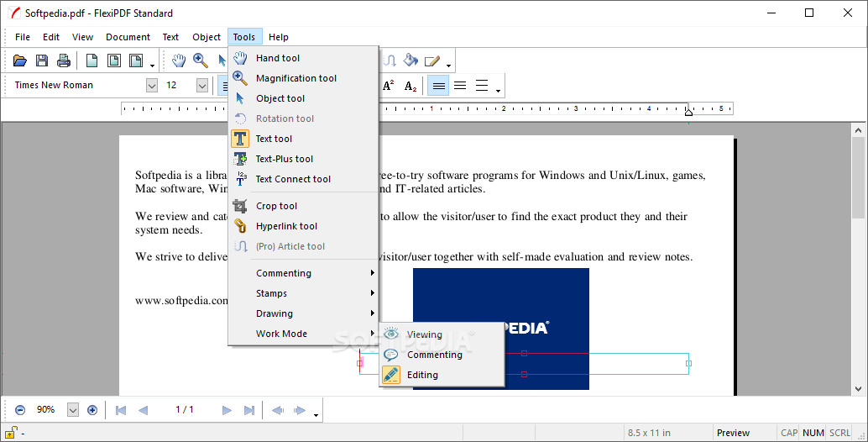
Task: Click the plain blank page toolbar icon
Action: [92, 61]
